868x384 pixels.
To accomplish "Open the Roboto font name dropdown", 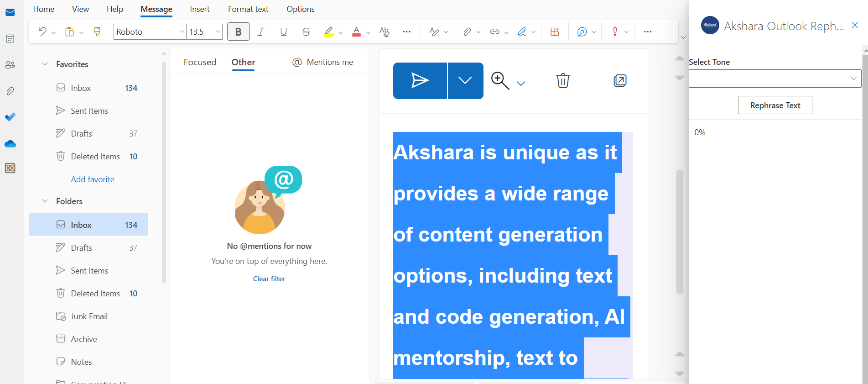I will click(150, 32).
